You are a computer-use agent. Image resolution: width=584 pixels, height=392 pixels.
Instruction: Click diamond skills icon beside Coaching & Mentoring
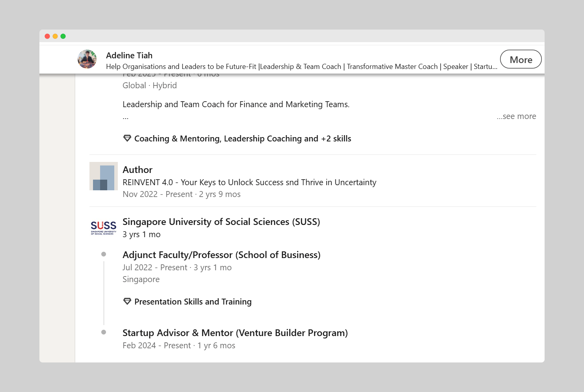coord(127,138)
